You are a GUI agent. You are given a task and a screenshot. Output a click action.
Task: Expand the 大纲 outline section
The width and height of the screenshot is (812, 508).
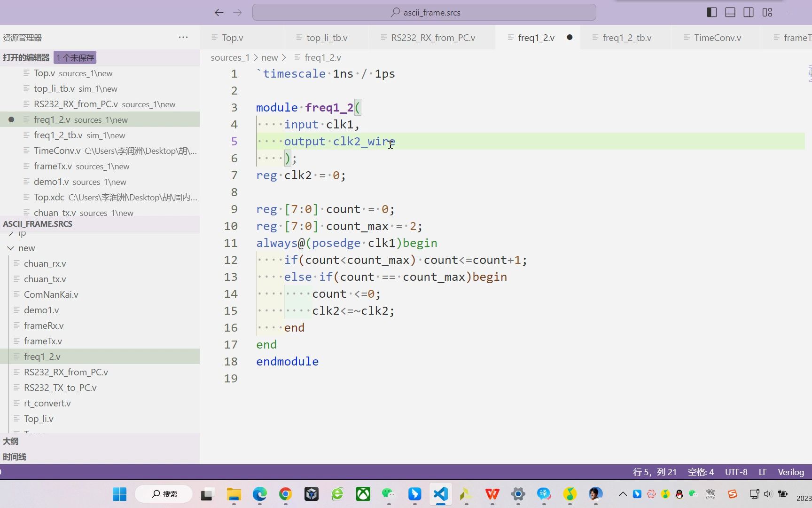[x=100, y=441]
